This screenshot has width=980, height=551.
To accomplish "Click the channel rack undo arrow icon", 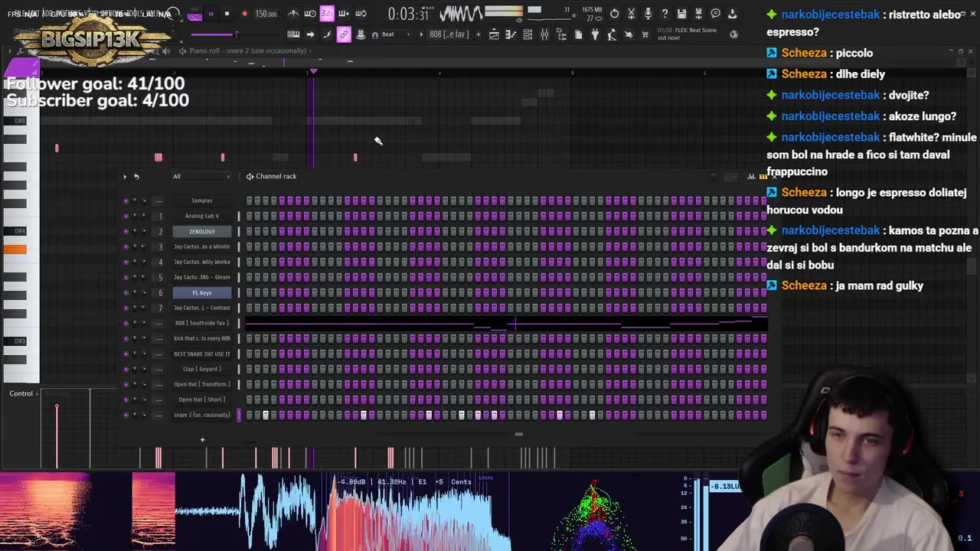I will tap(136, 176).
